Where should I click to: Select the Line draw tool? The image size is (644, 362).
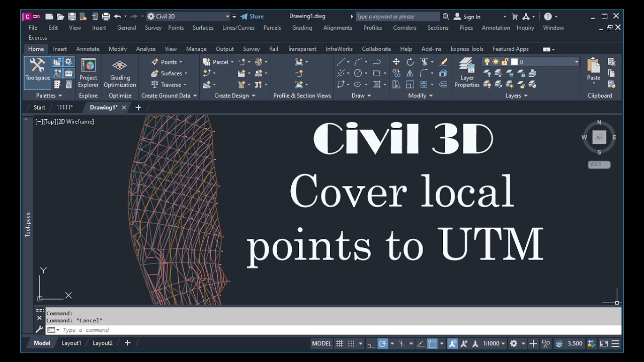click(x=341, y=62)
